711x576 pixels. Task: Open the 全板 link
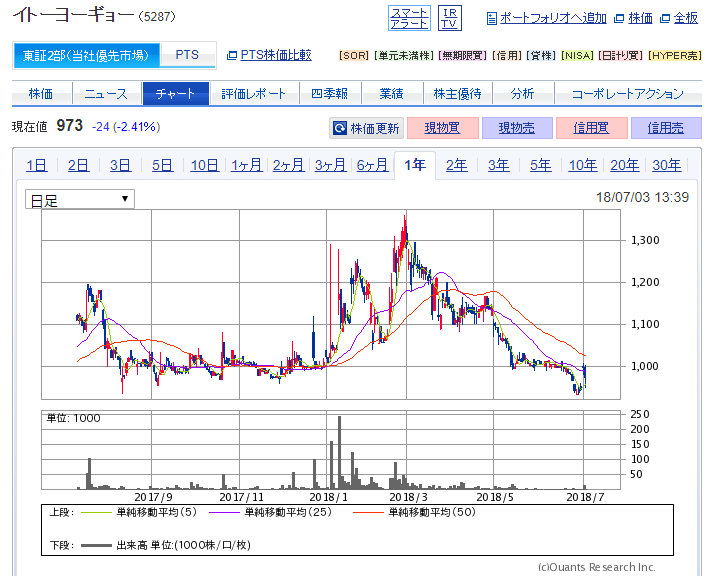pyautogui.click(x=686, y=18)
